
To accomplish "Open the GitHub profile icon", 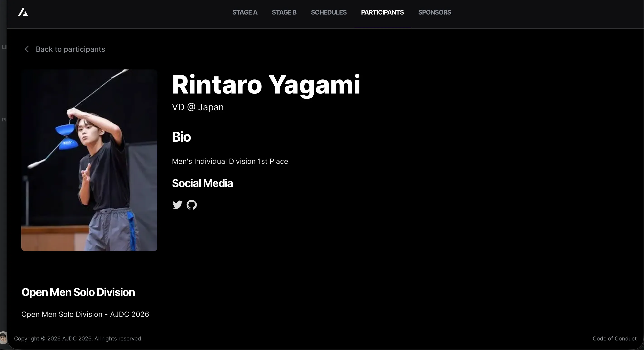I will [192, 205].
